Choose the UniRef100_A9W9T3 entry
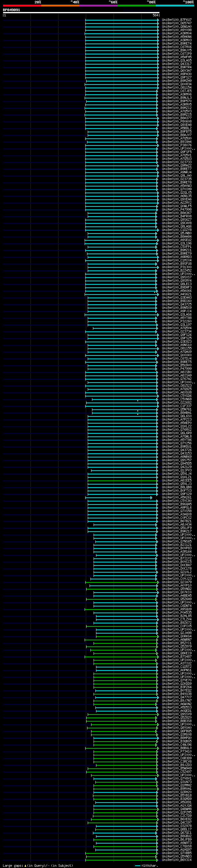The image size is (197, 868). [176, 843]
